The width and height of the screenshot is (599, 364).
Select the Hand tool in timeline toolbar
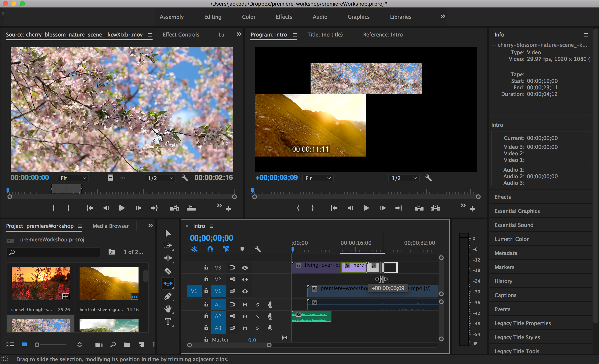168,309
